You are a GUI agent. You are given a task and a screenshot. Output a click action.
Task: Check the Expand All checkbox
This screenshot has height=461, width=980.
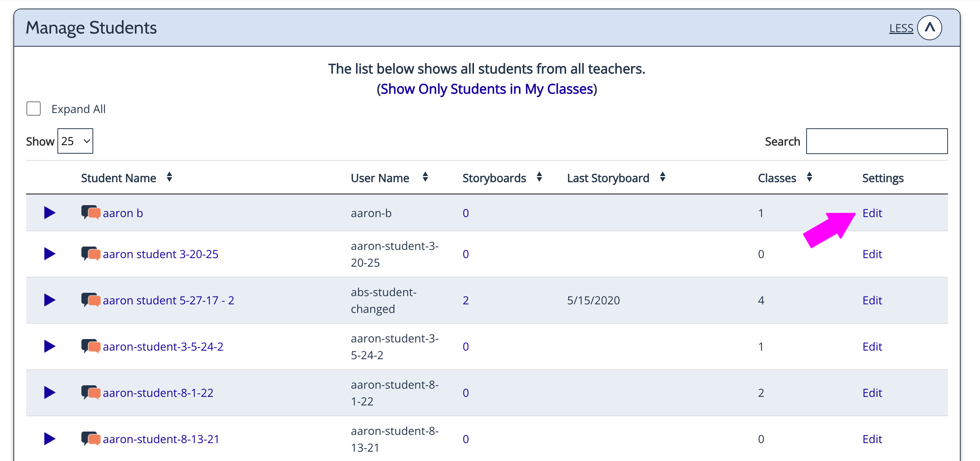(x=34, y=109)
